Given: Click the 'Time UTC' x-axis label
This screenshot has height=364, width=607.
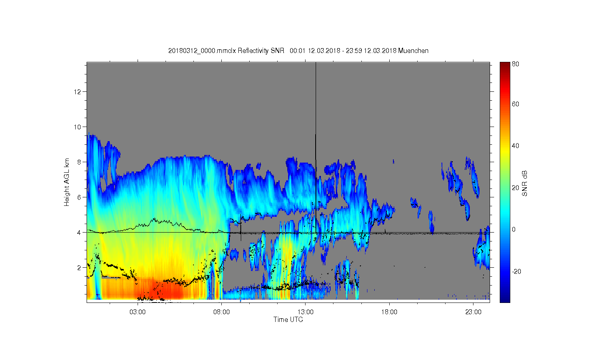Looking at the screenshot, I should coord(288,320).
